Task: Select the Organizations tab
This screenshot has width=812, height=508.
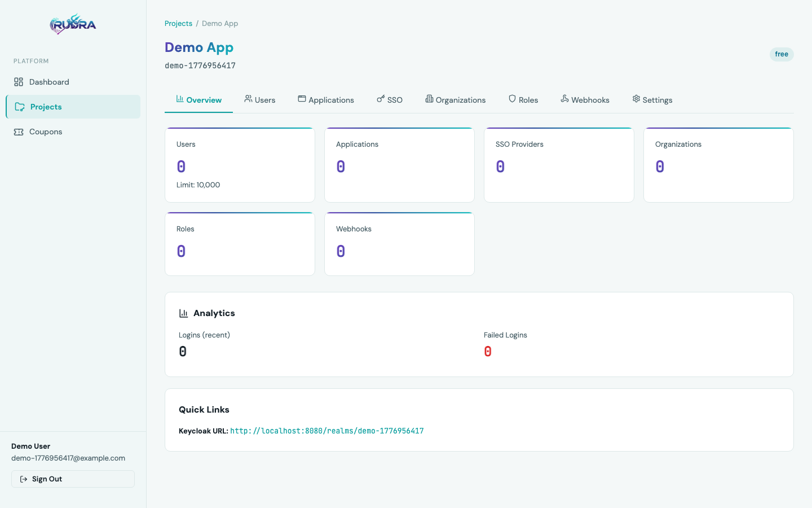Action: [456, 100]
